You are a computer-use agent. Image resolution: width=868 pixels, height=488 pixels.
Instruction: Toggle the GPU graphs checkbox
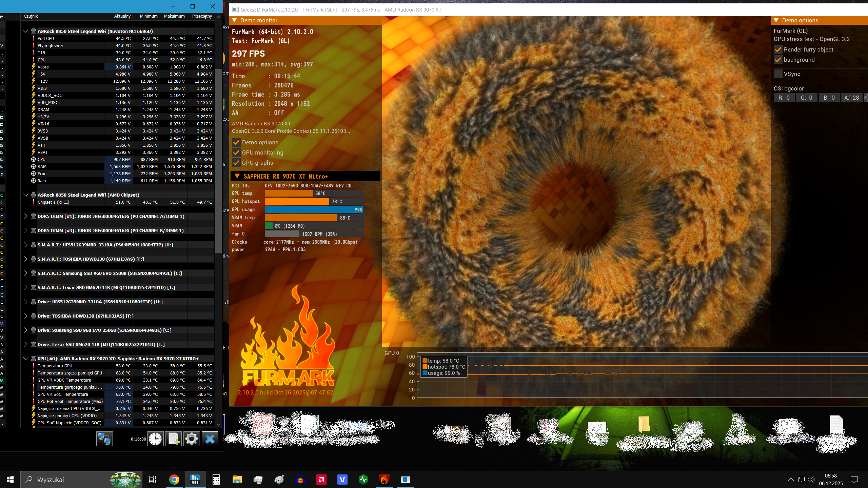point(236,163)
